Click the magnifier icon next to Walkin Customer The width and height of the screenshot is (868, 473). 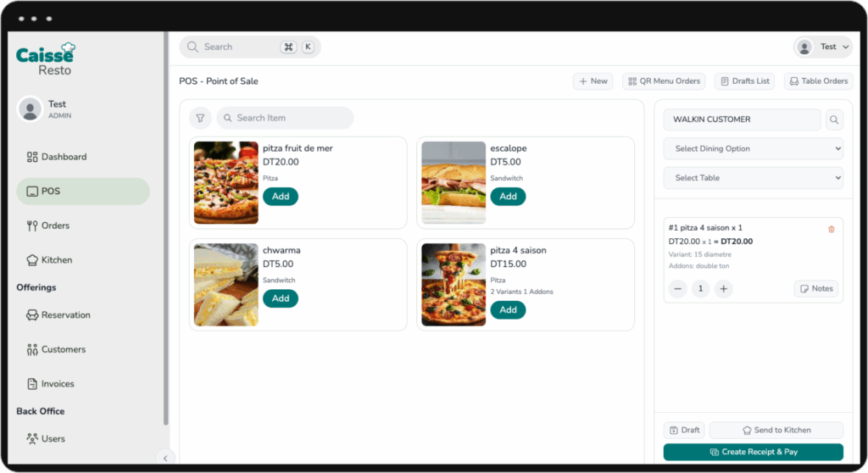(x=834, y=120)
